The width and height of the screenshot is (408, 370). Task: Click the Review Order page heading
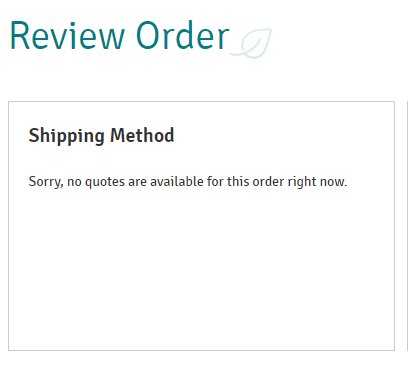pyautogui.click(x=120, y=36)
